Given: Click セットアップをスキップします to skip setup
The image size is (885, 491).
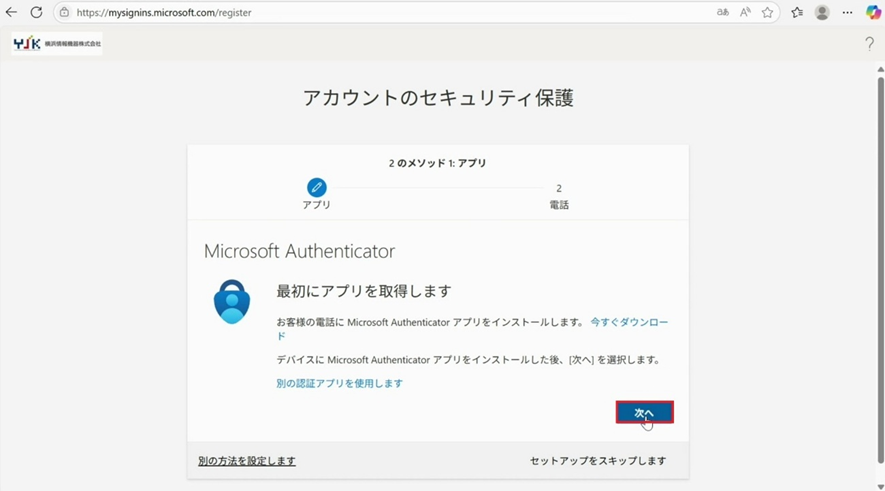Looking at the screenshot, I should tap(597, 461).
